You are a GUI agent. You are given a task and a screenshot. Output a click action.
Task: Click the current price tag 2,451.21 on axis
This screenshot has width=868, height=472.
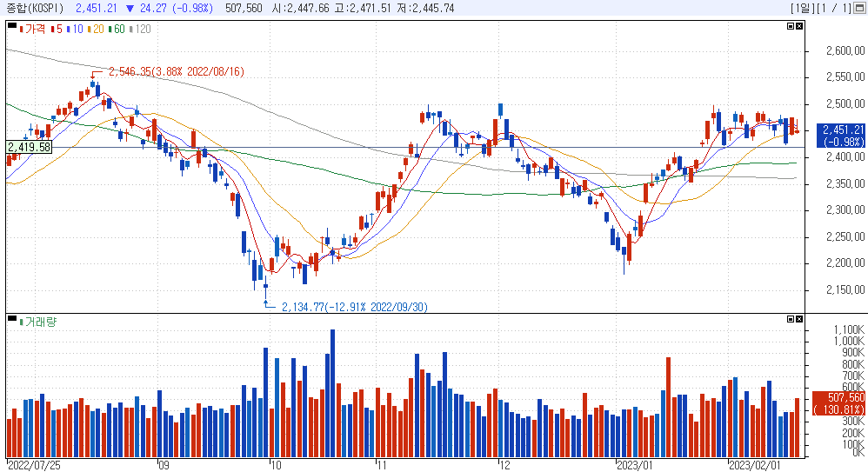click(x=841, y=136)
